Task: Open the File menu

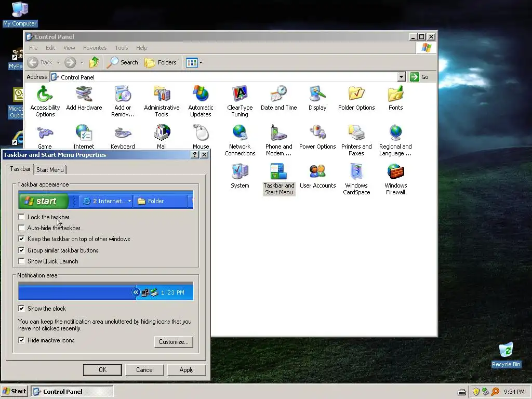Action: (33, 48)
